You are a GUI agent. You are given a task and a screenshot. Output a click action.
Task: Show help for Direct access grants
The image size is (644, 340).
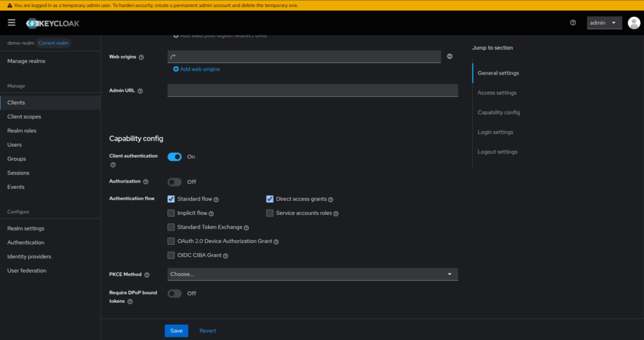[331, 200]
